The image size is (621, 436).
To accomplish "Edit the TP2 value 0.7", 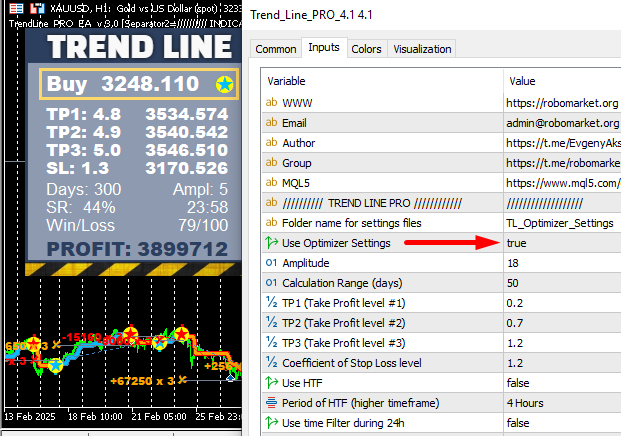I will [x=514, y=323].
